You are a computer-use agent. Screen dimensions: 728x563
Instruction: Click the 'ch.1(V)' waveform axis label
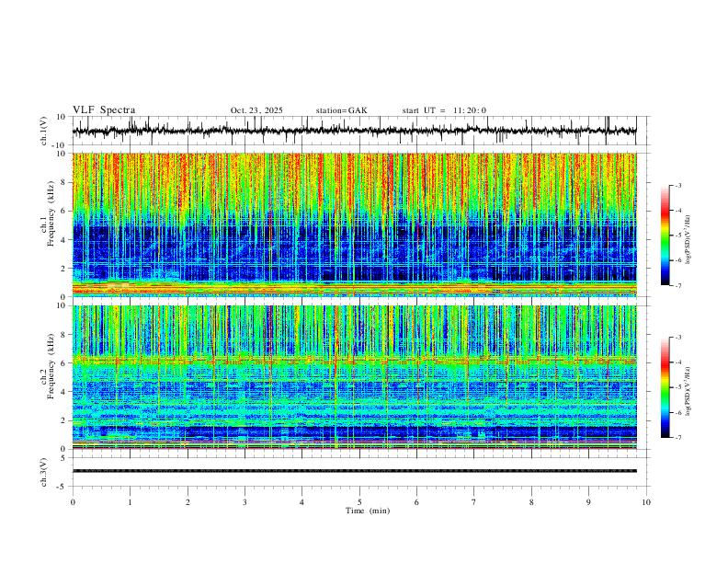(x=44, y=131)
